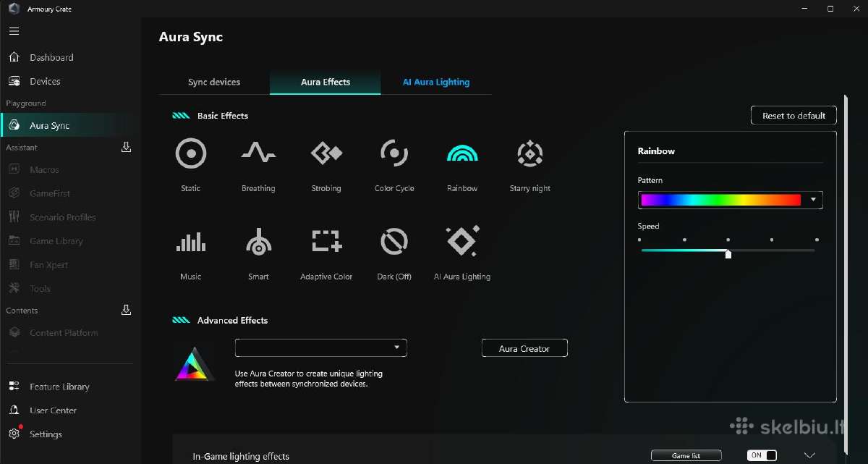Viewport: 868px width, 464px height.
Task: Open the Game list button
Action: [686, 455]
